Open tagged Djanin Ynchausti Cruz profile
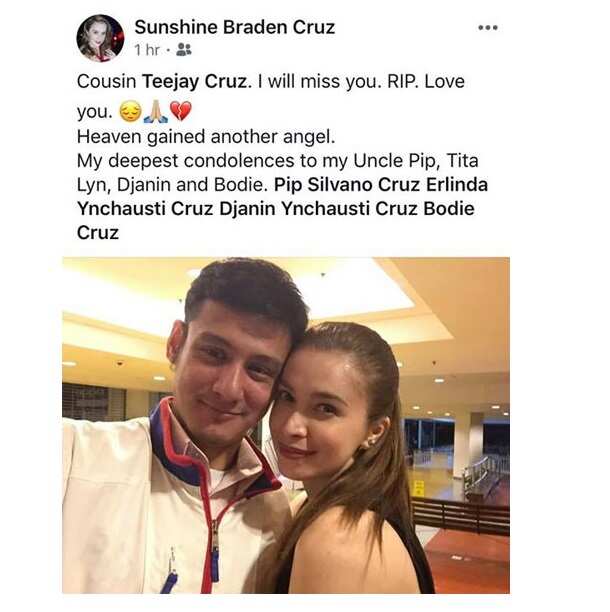This screenshot has width=610, height=612. pos(319,208)
